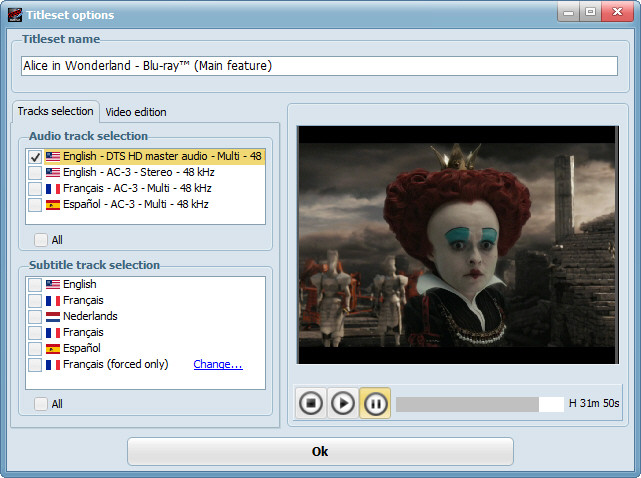This screenshot has height=478, width=641.
Task: Pause the video preview
Action: tap(375, 403)
